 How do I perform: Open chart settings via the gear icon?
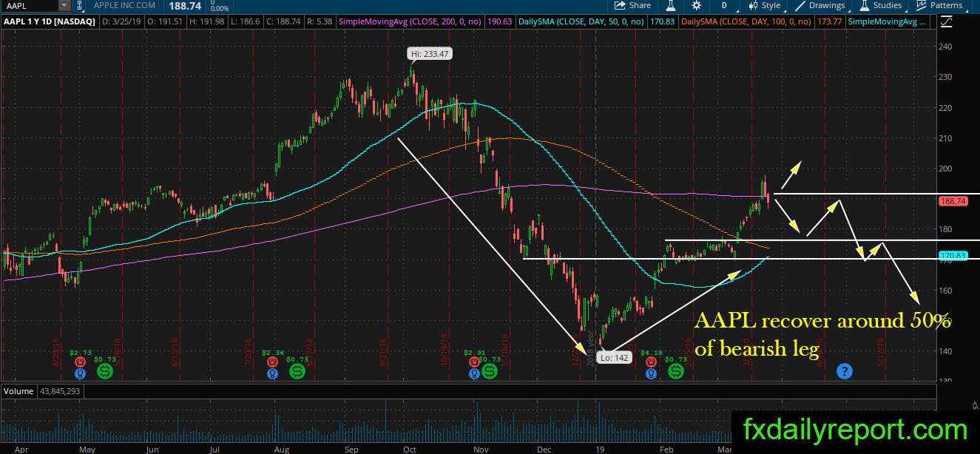click(x=696, y=5)
